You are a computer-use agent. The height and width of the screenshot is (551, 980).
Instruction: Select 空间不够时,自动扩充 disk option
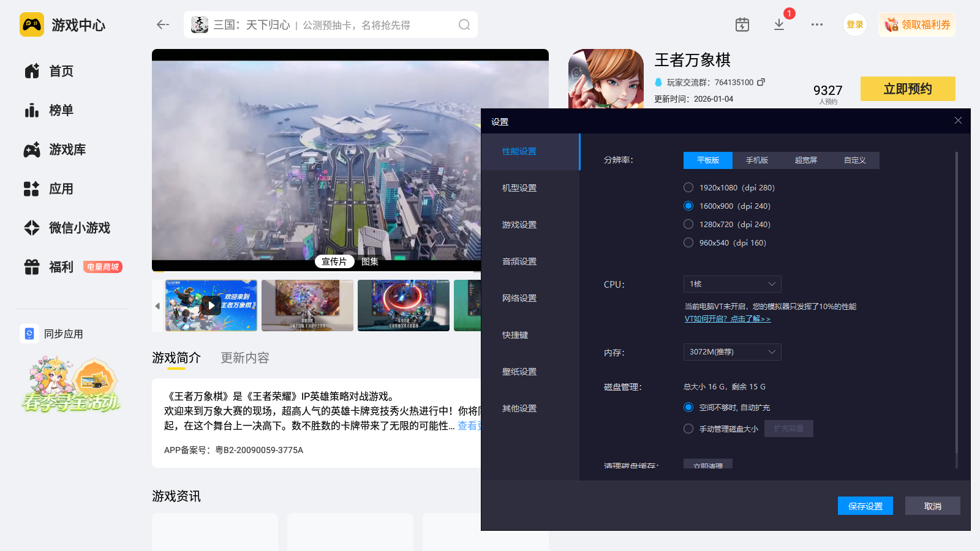(x=688, y=407)
